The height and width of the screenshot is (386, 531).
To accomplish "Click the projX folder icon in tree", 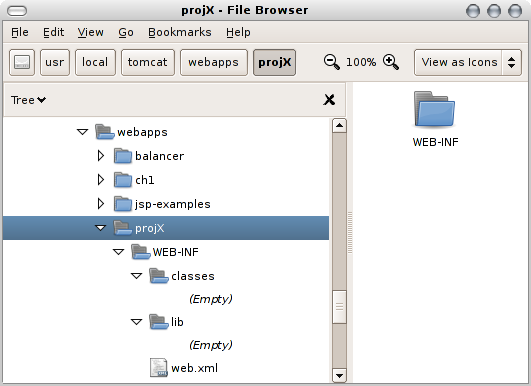I will point(122,228).
